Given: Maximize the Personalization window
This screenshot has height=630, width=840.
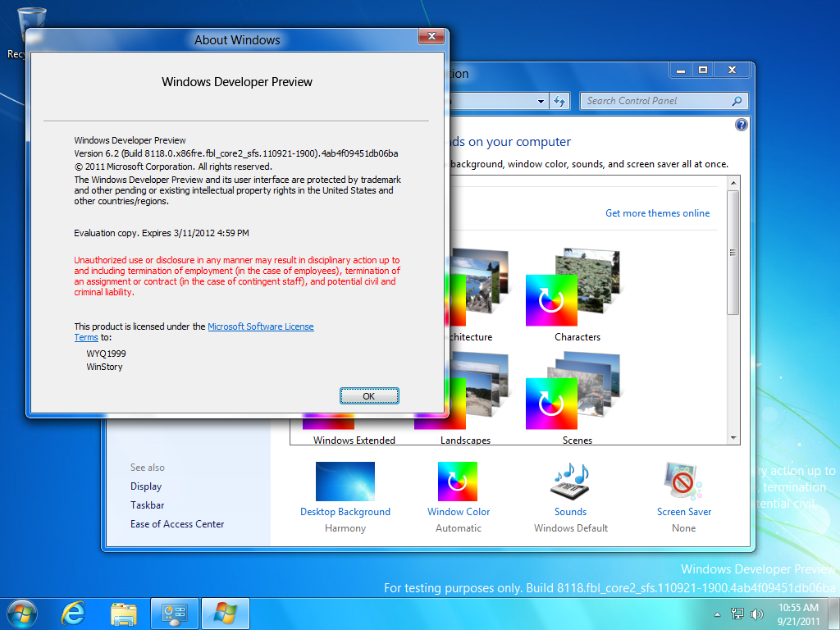Looking at the screenshot, I should pyautogui.click(x=703, y=71).
